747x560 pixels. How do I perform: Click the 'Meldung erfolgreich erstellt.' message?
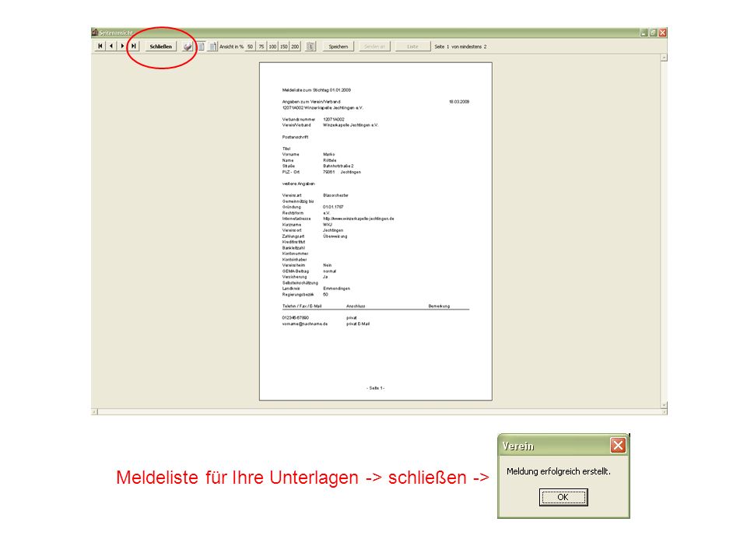[559, 471]
